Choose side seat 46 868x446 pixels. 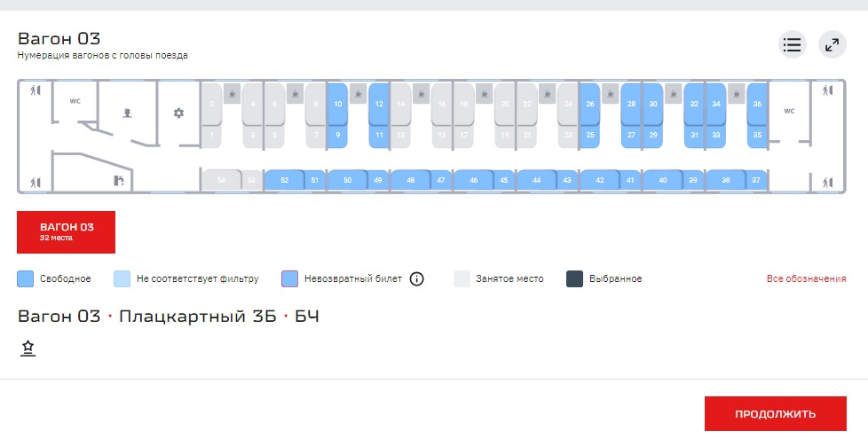(473, 180)
